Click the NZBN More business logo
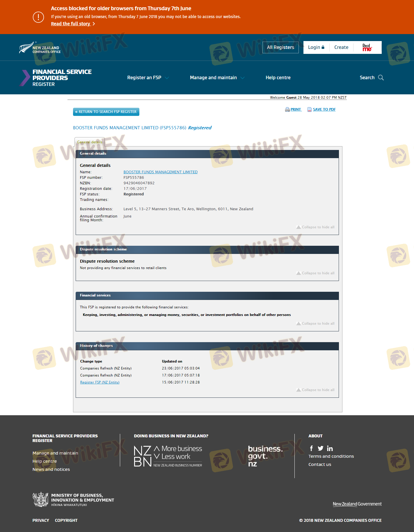This screenshot has width=414, height=532. click(x=168, y=456)
